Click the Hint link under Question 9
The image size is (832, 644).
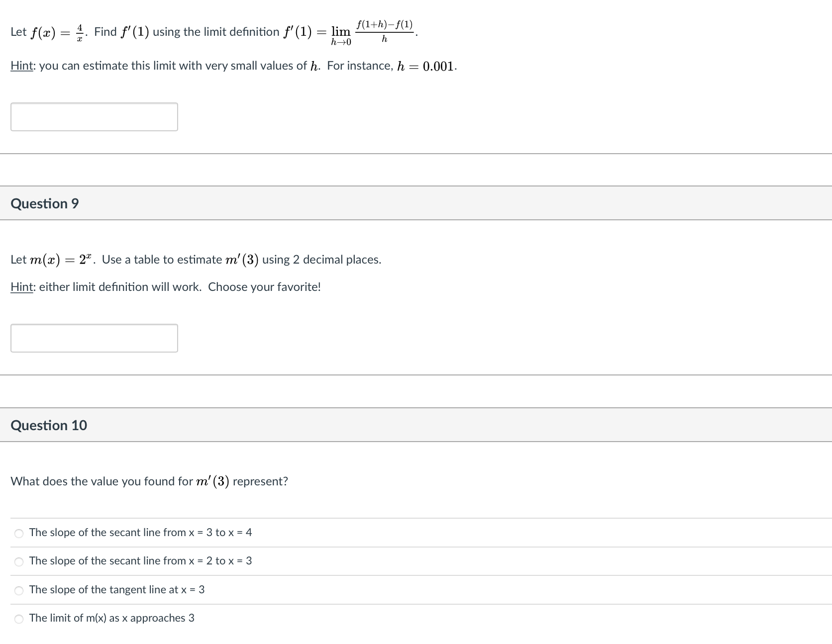[x=21, y=287]
